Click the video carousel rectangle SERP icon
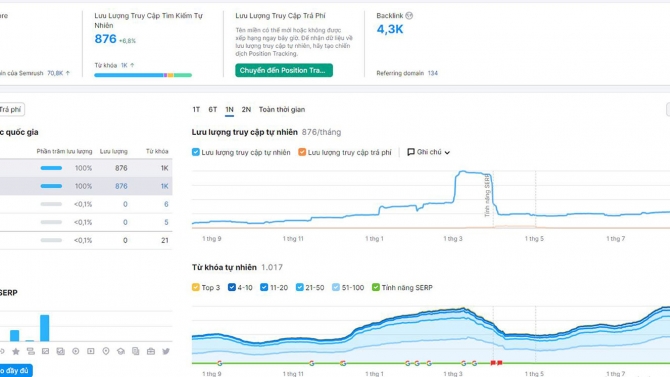 pyautogui.click(x=91, y=351)
